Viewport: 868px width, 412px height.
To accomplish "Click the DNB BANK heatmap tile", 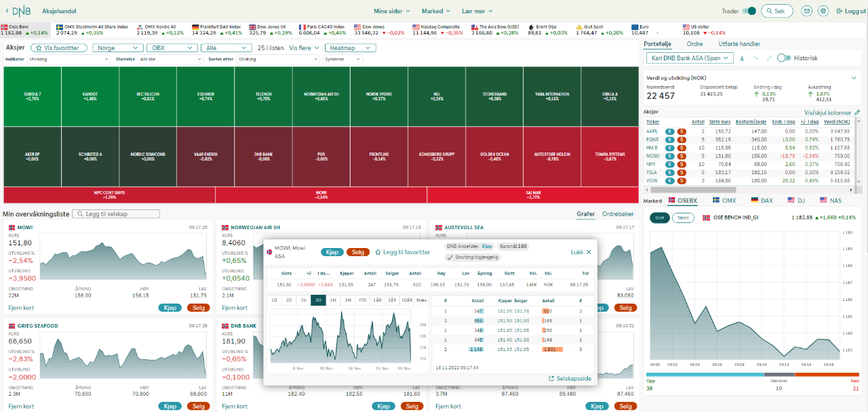I will (264, 156).
